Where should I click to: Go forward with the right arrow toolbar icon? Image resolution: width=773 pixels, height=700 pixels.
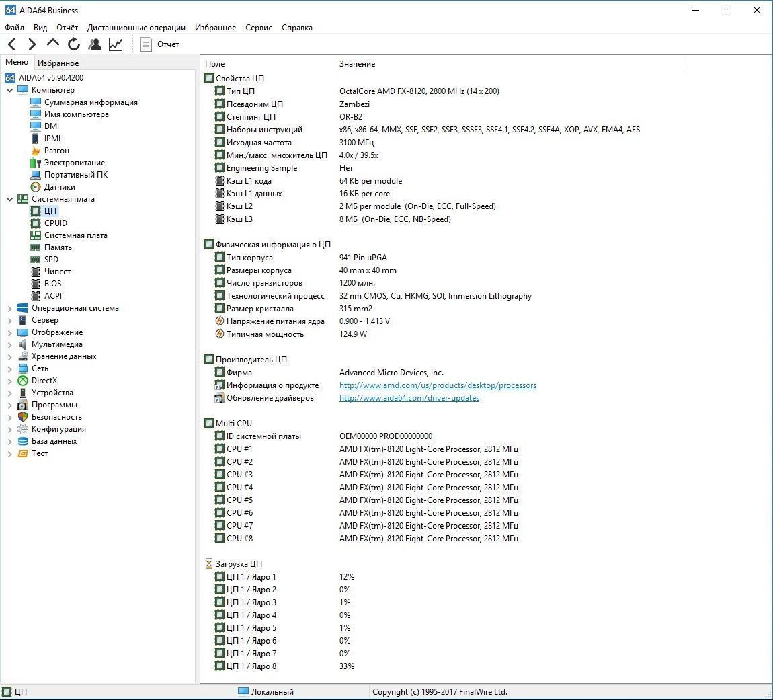tap(32, 44)
